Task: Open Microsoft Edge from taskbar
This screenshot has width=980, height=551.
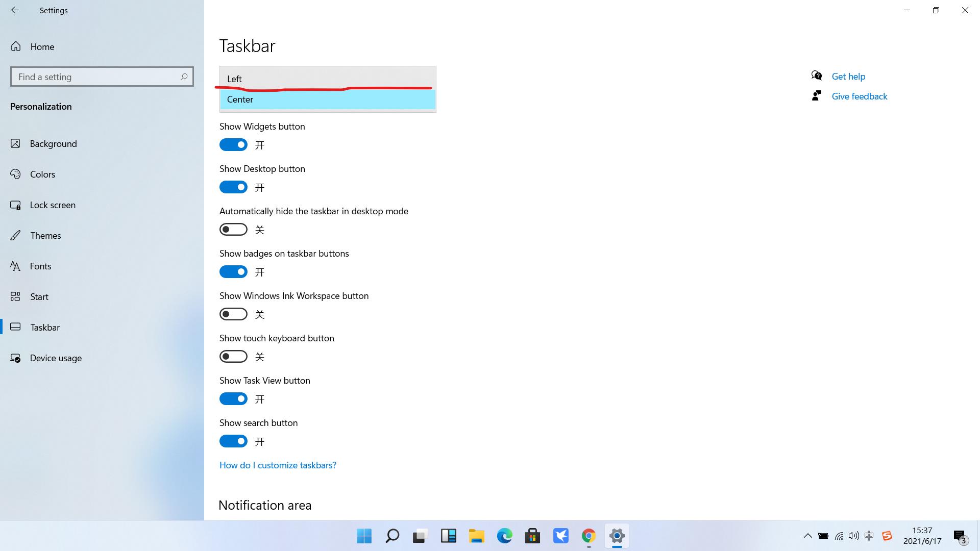Action: coord(504,536)
